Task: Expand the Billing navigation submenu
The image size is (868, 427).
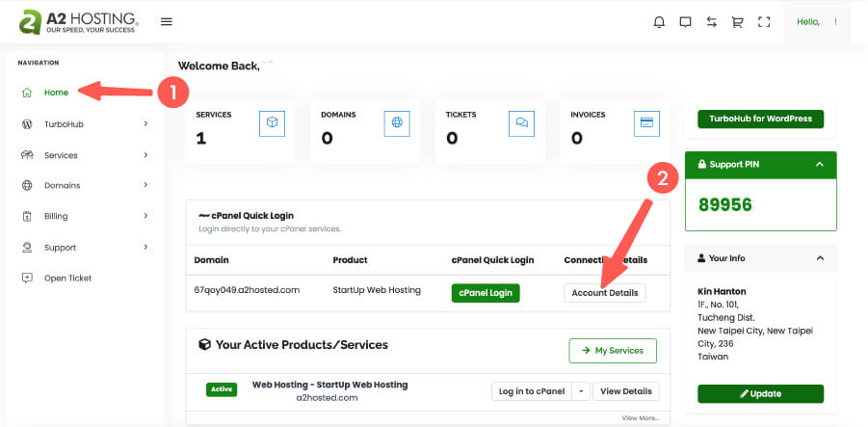Action: (x=145, y=216)
